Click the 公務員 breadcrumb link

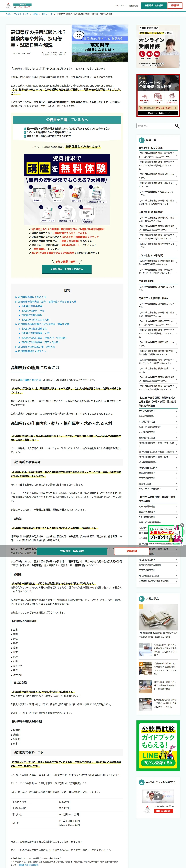click(x=35, y=14)
